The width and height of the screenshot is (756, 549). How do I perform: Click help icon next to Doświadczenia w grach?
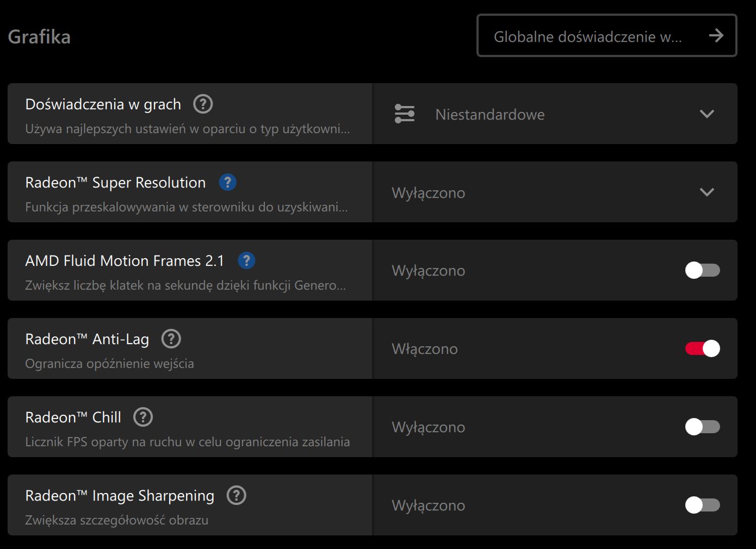pos(203,104)
